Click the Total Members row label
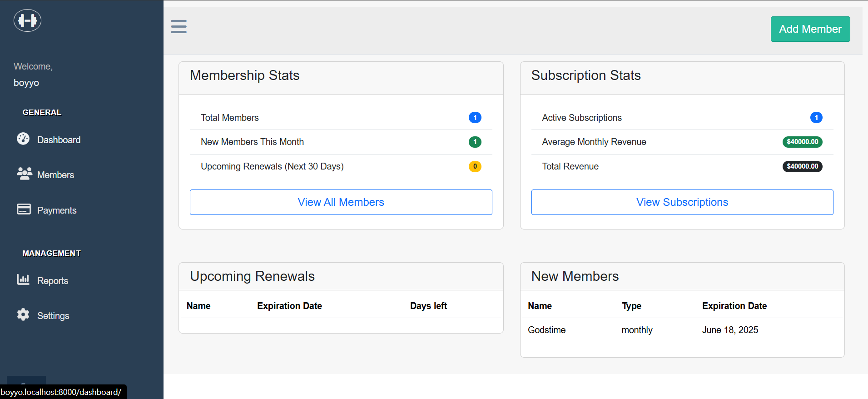 click(230, 118)
